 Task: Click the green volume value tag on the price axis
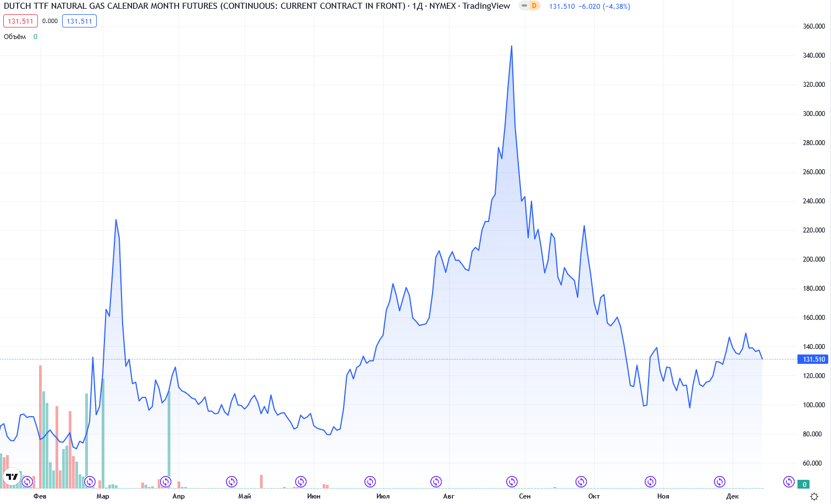click(804, 484)
